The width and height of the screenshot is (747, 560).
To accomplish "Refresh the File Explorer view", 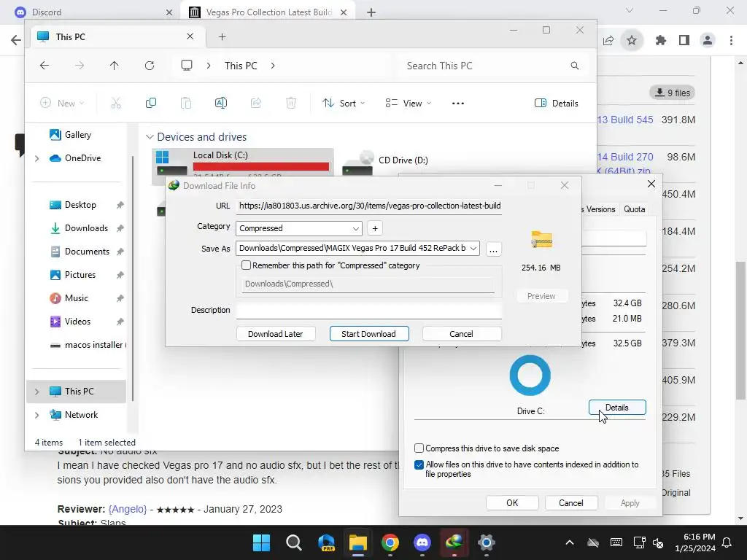I will 150,66.
